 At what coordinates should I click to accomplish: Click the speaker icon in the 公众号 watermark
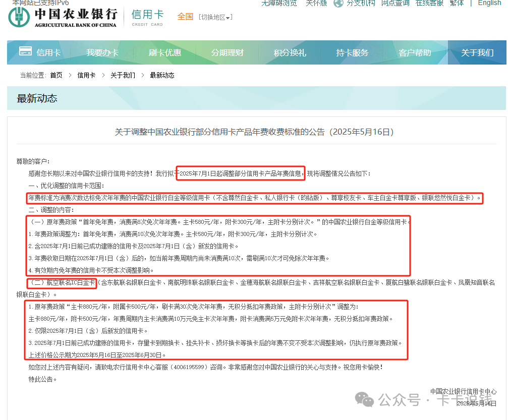click(x=364, y=400)
